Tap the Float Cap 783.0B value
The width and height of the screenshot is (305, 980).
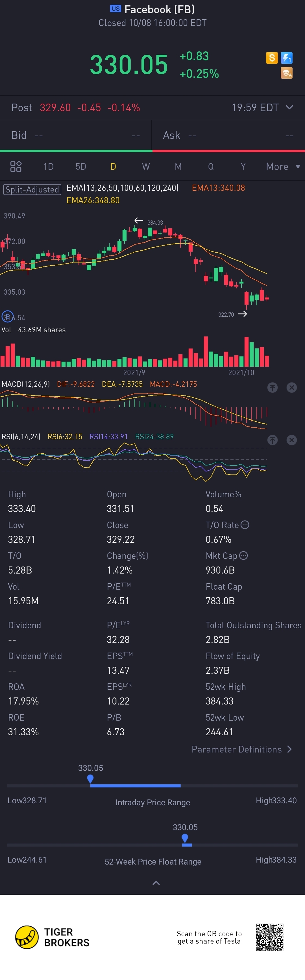[x=220, y=601]
